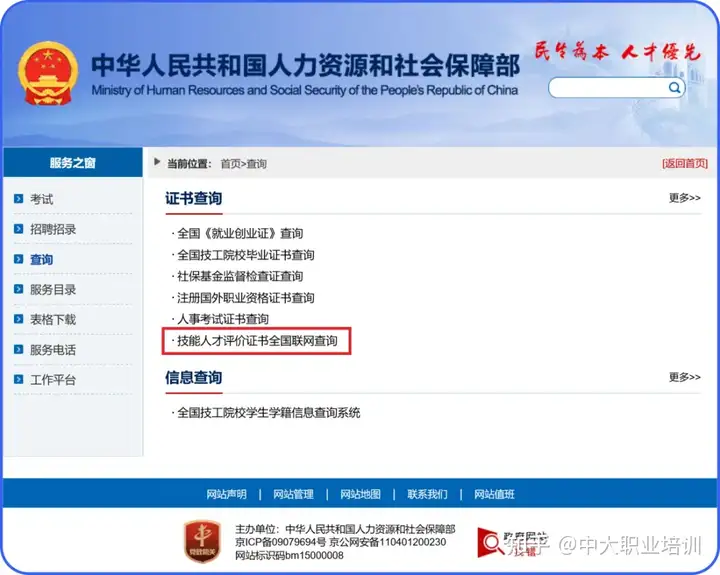Click the breadcrumb triangle icon
The image size is (720, 575).
click(157, 162)
